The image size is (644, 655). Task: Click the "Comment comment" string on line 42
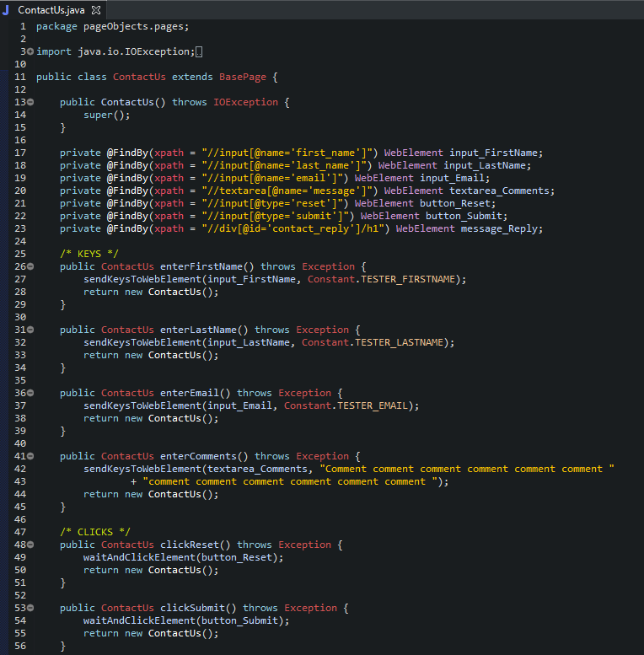tap(467, 469)
